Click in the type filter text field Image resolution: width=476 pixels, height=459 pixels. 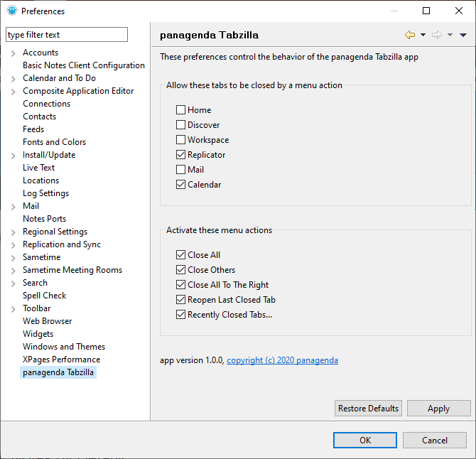(x=66, y=35)
